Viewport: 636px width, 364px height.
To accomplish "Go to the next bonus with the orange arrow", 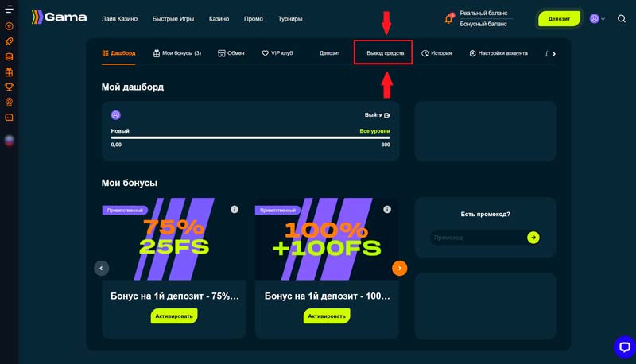I will click(x=399, y=268).
